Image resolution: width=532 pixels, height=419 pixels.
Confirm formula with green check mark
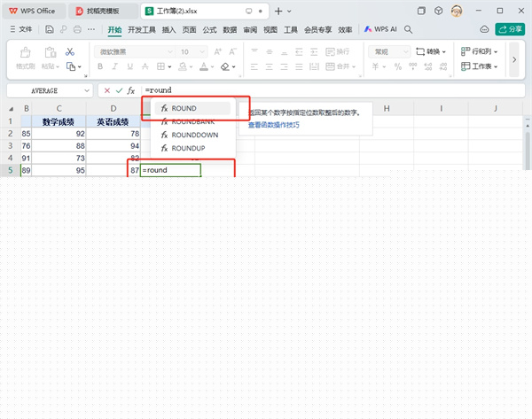[x=119, y=90]
